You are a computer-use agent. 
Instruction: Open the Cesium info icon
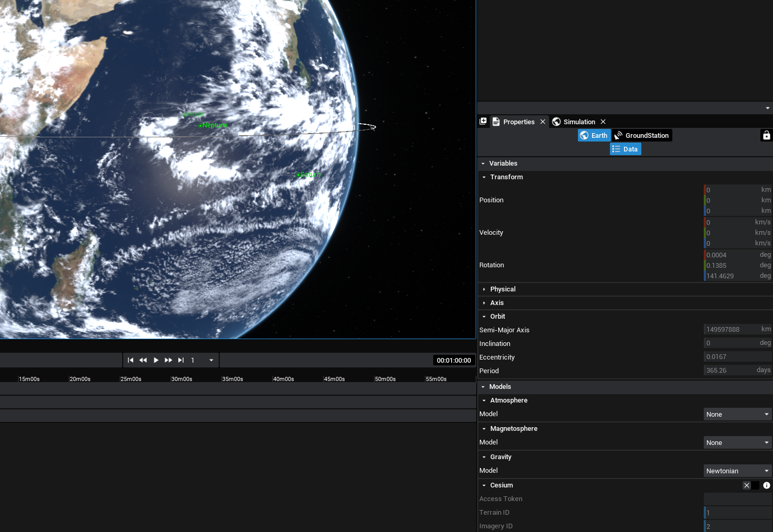coord(766,485)
